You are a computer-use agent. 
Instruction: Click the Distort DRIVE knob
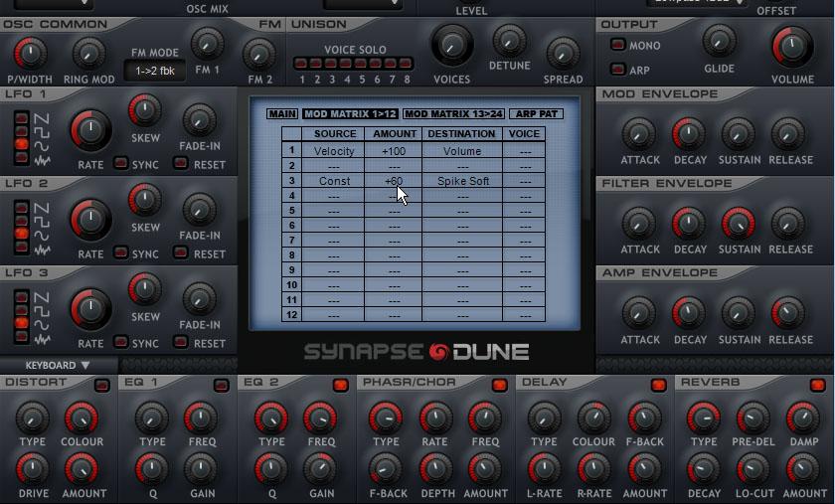click(x=33, y=470)
